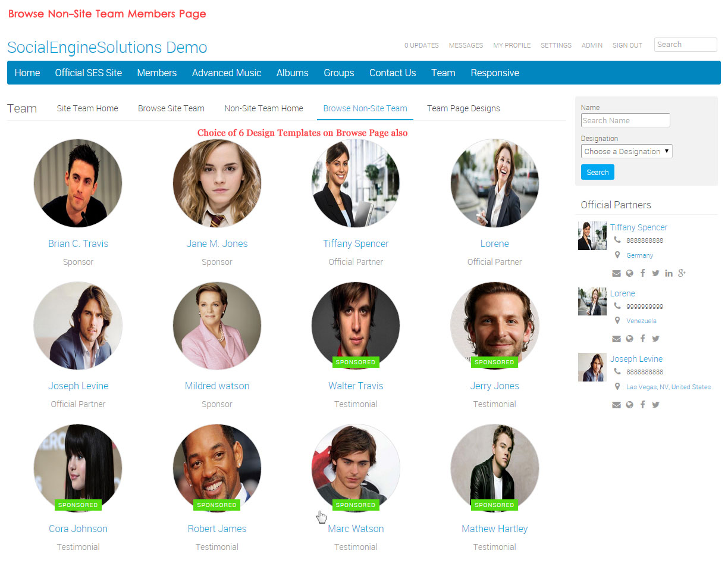Click Joseph Levine's Twitter icon in sidebar
Viewport: 728px width, 566px height.
tap(655, 405)
